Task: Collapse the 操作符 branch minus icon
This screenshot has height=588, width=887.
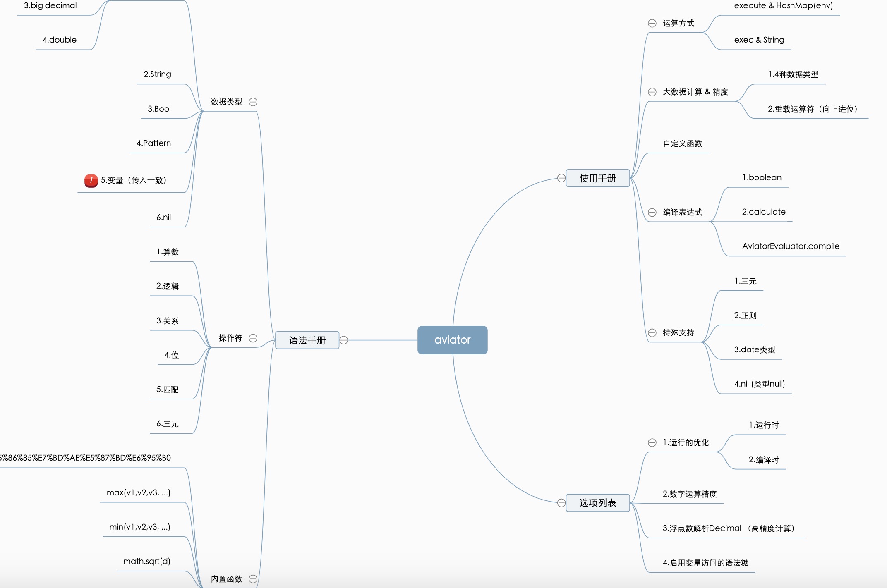Action: (x=253, y=338)
